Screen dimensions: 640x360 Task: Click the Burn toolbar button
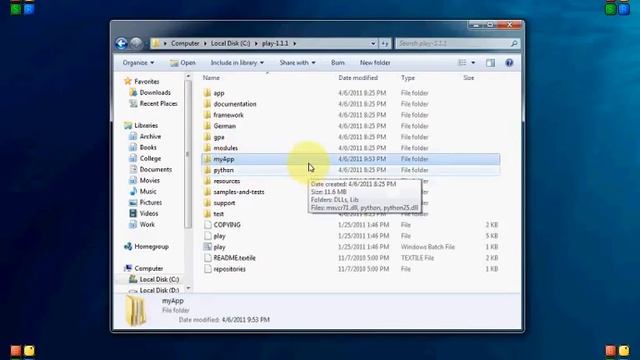338,63
